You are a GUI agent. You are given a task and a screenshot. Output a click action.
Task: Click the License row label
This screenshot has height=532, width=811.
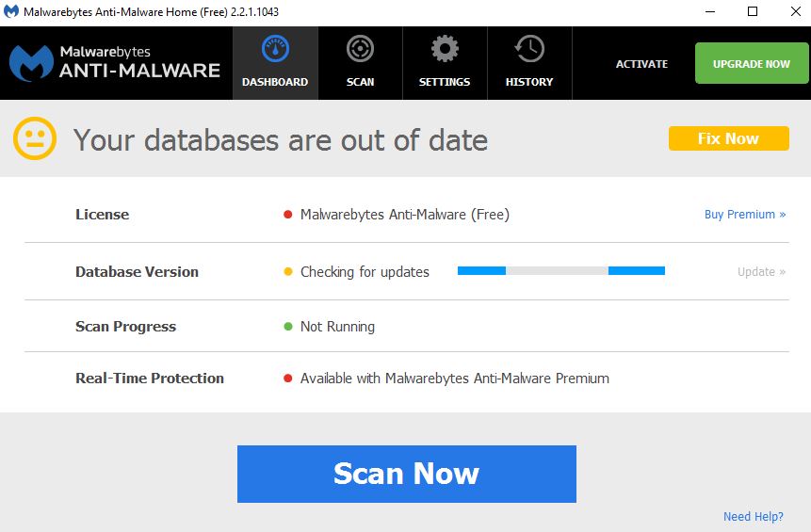(x=103, y=215)
